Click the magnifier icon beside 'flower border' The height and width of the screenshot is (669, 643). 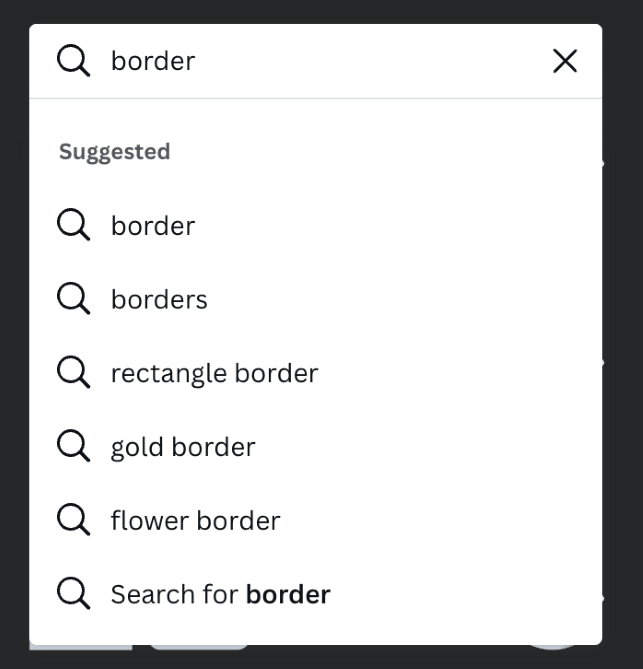tap(73, 520)
